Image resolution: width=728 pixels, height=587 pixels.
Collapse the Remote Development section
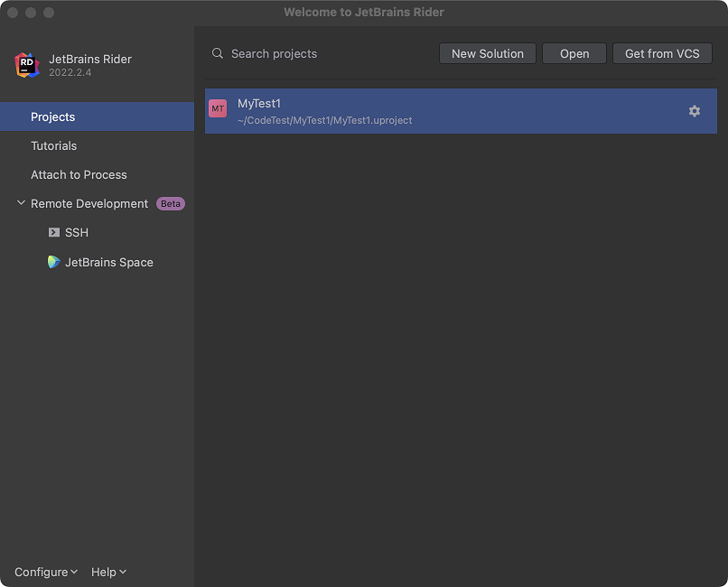[21, 203]
